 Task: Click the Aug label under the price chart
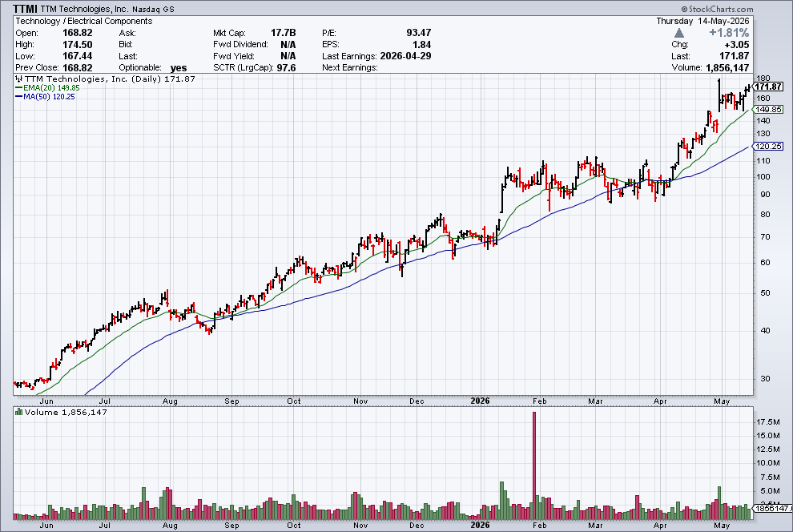(170, 401)
